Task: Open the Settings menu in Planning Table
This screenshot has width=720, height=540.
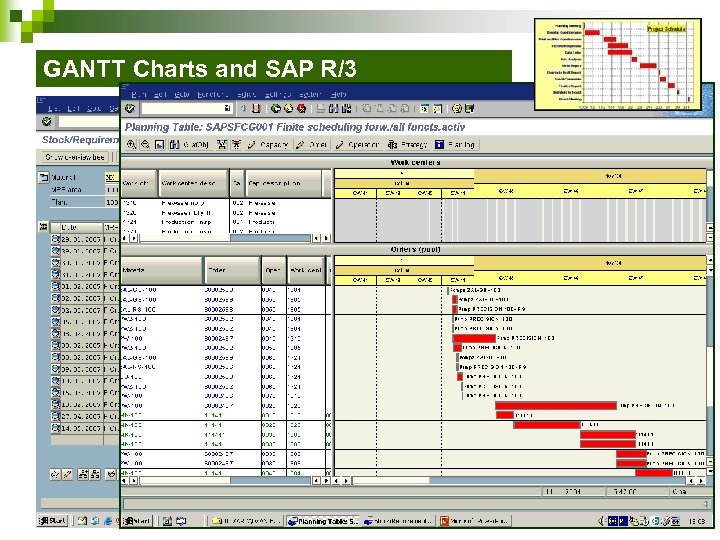Action: [x=278, y=94]
